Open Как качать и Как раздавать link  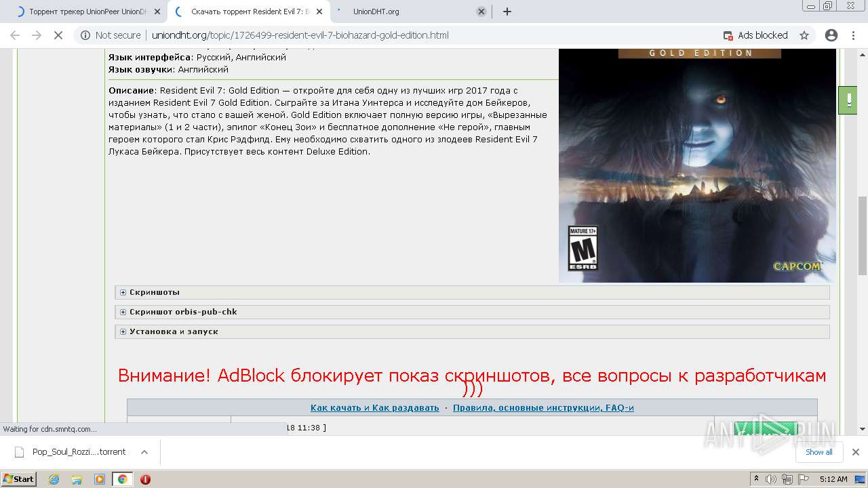coord(374,407)
